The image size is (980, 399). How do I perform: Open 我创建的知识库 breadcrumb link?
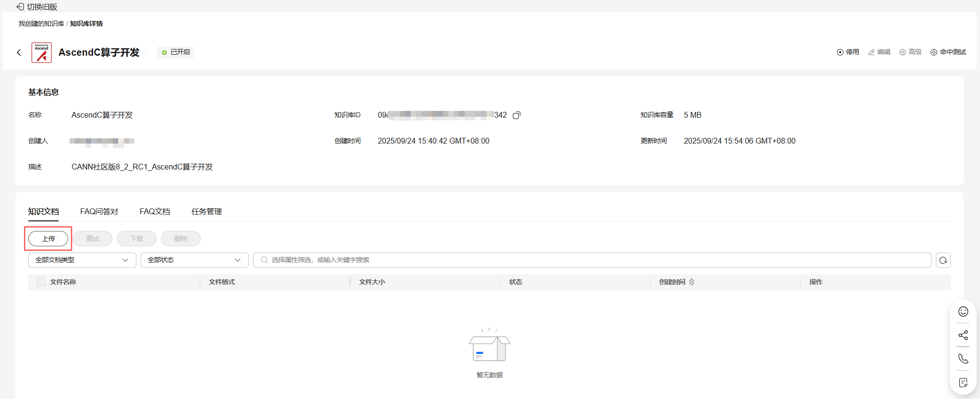[x=41, y=24]
